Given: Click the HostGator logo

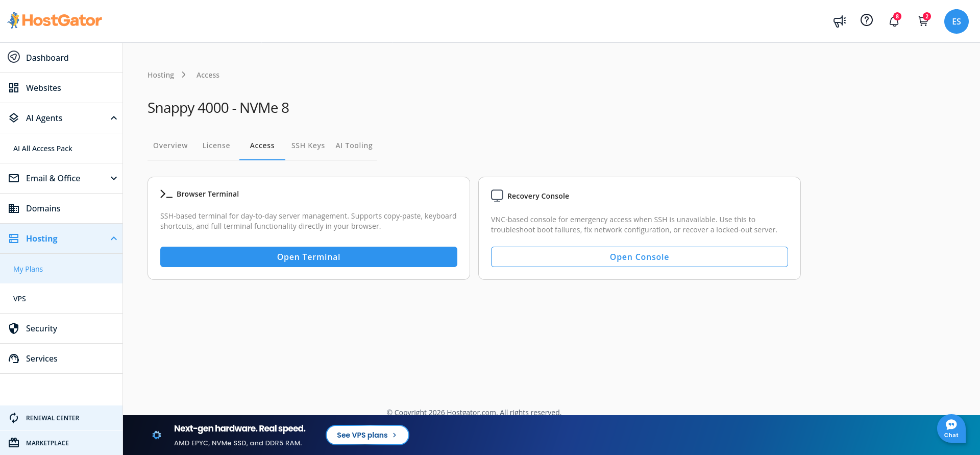Looking at the screenshot, I should [55, 20].
